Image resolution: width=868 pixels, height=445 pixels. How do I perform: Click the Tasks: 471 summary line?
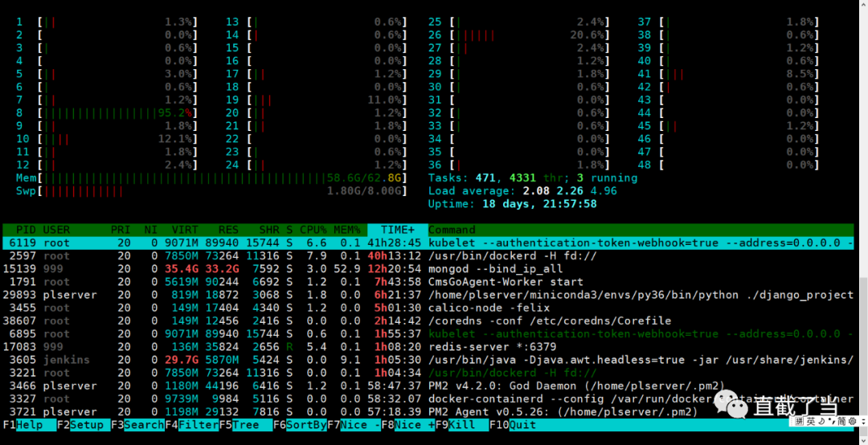(533, 178)
